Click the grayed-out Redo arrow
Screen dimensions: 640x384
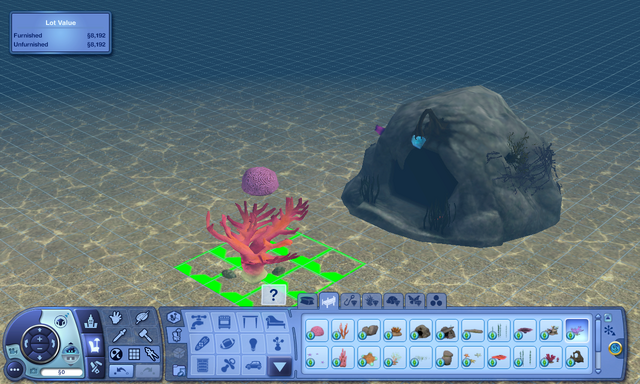(x=147, y=371)
